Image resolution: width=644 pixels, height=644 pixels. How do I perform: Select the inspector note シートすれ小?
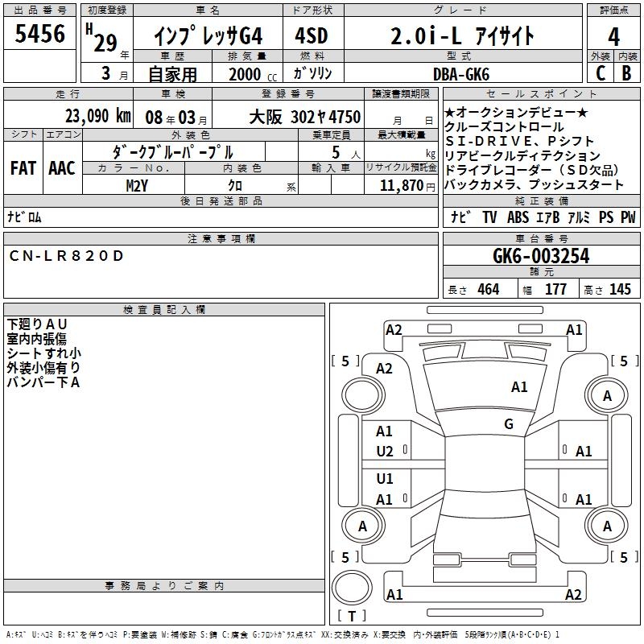(44, 353)
